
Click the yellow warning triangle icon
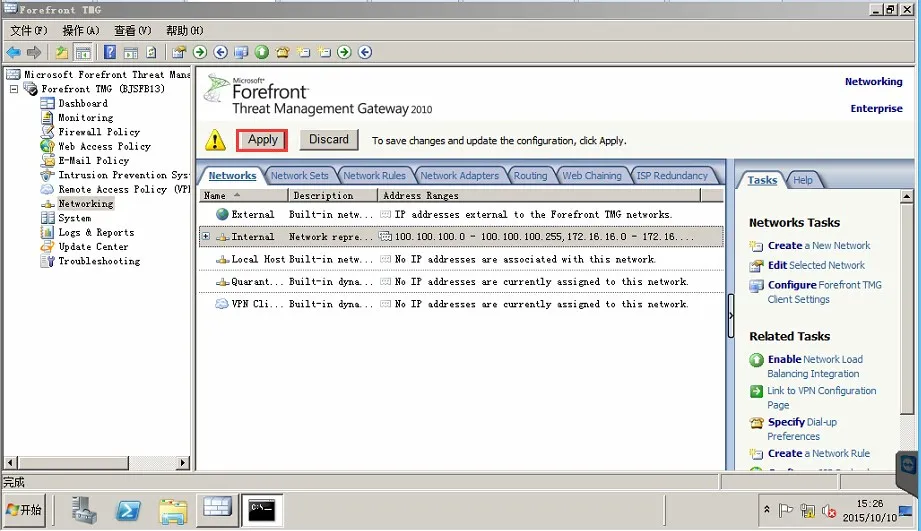(215, 140)
